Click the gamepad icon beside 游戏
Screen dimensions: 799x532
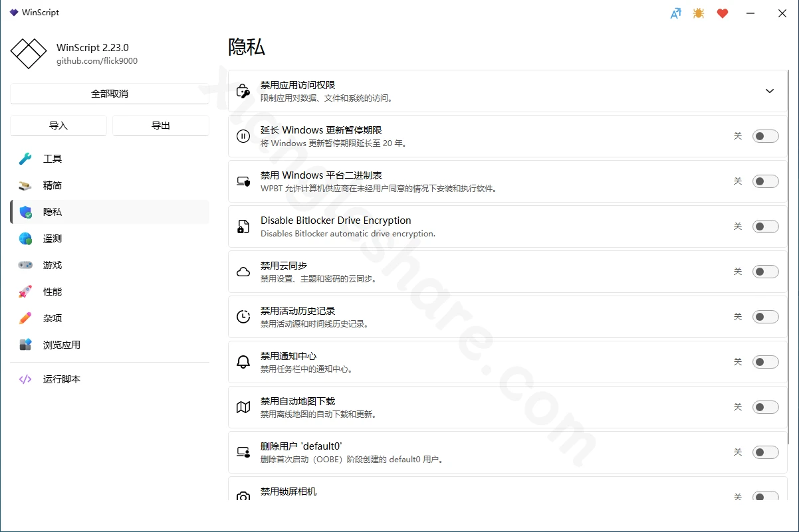25,265
